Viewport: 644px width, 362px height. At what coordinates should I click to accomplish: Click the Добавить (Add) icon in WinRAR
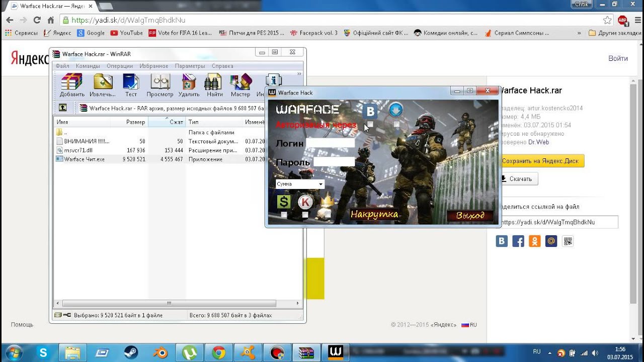(72, 85)
